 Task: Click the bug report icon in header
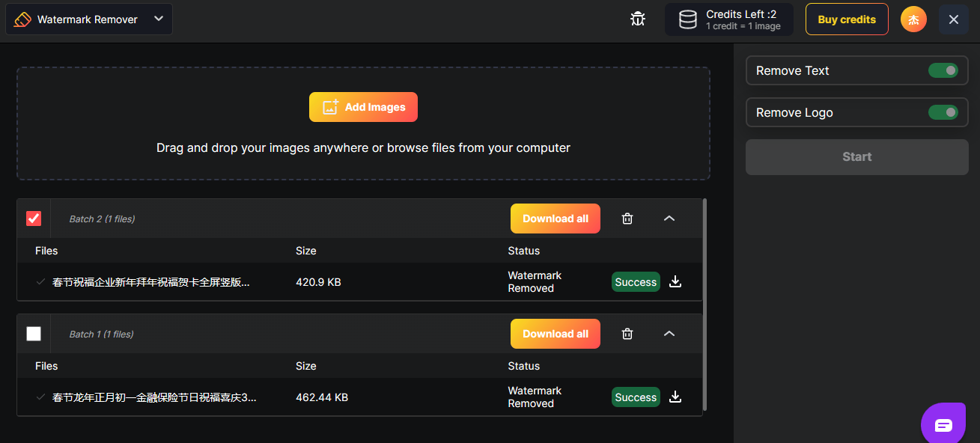(x=638, y=19)
